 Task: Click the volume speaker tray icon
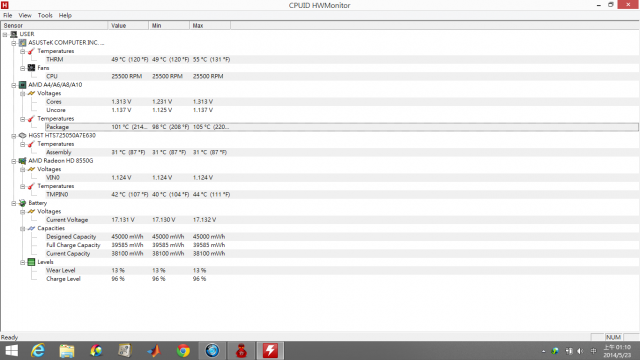(x=580, y=351)
